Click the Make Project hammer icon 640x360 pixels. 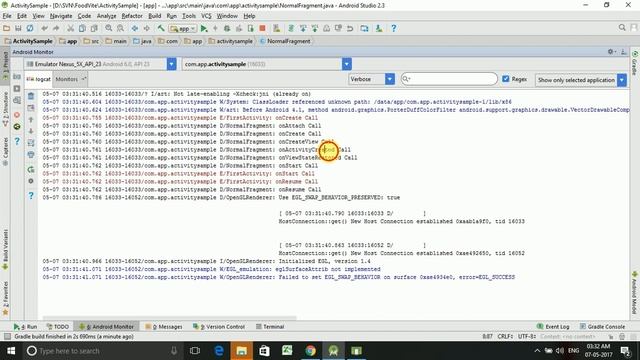(161, 28)
